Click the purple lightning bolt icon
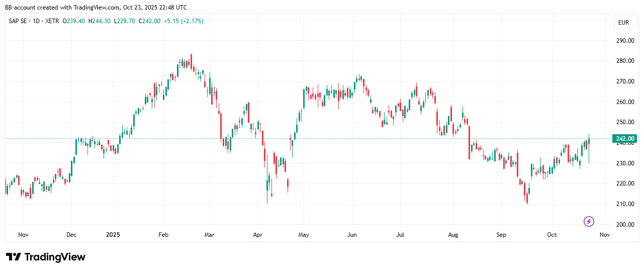644x272 pixels. pos(589,221)
